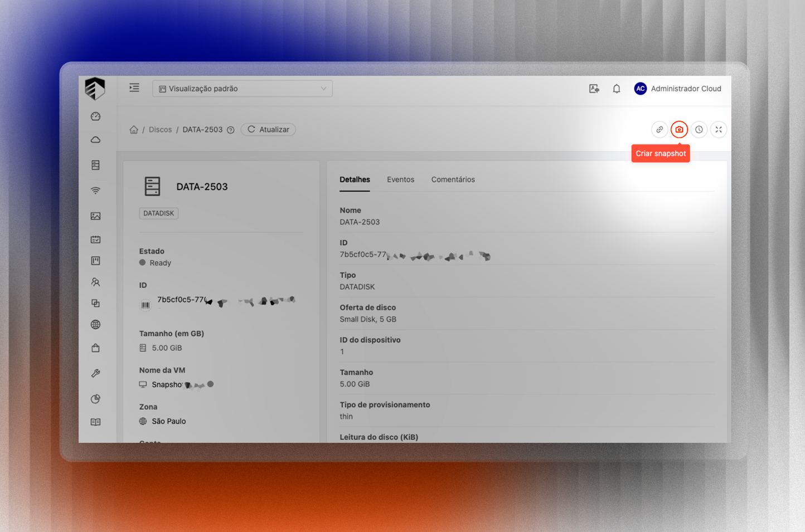
Task: Click the help icon beside DATA-2503
Action: click(230, 130)
